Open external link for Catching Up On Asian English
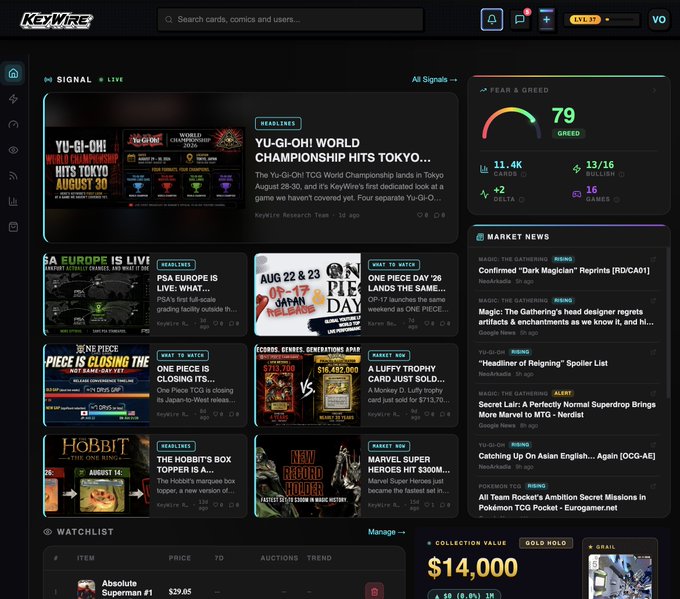 pyautogui.click(x=653, y=445)
